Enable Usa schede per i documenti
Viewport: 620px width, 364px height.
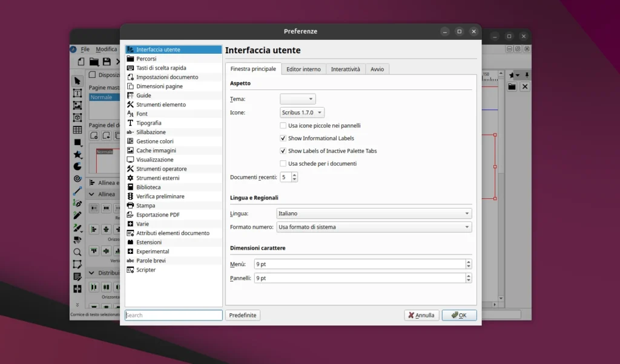point(283,163)
